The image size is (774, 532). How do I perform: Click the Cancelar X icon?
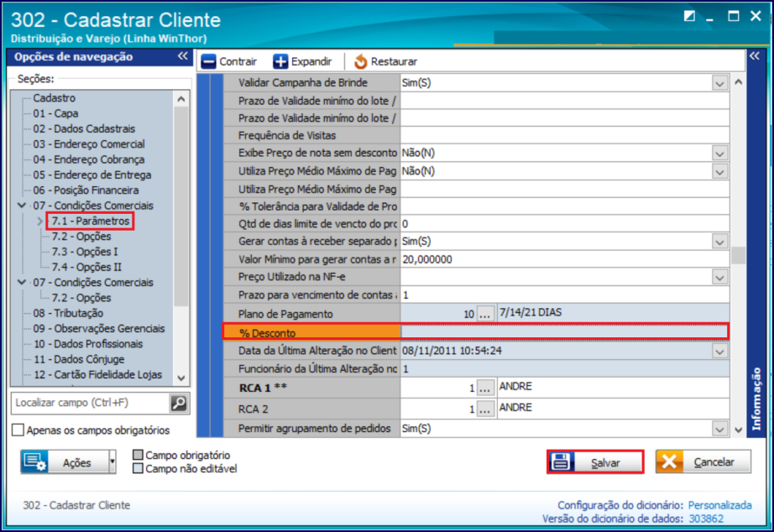[669, 462]
